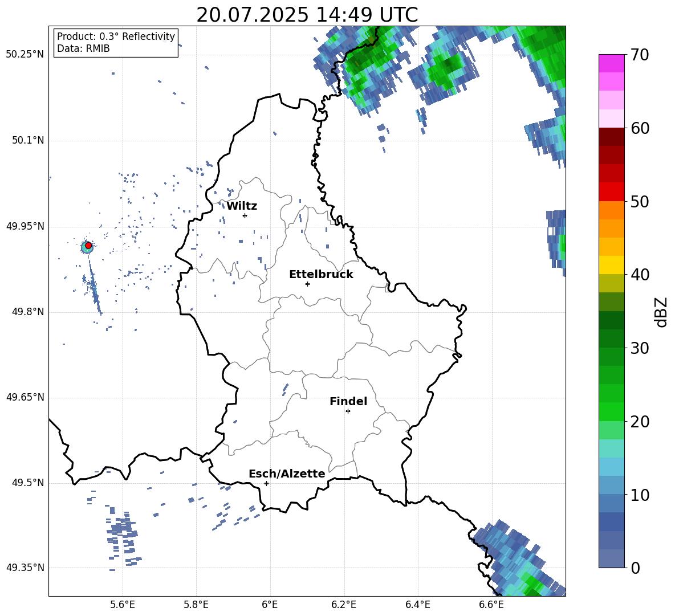Click the Product: 0.3° Reflectivity label
Image resolution: width=675 pixels, height=616 pixels.
pyautogui.click(x=116, y=36)
